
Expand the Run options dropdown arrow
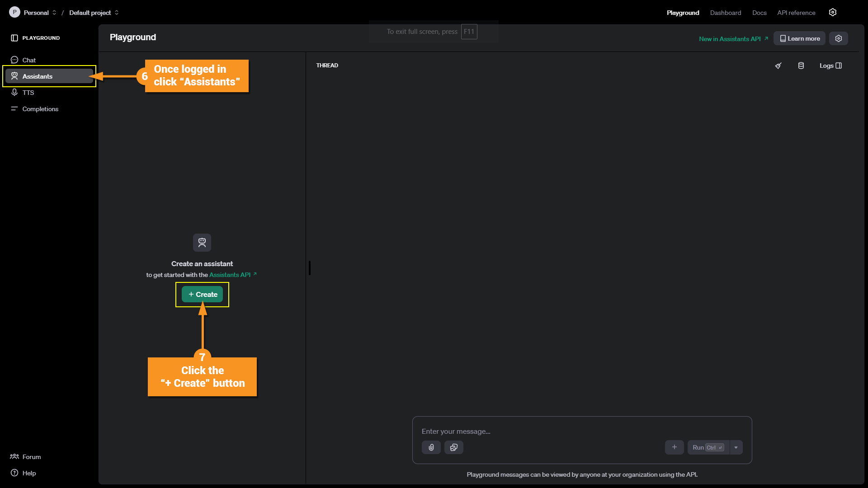click(736, 447)
